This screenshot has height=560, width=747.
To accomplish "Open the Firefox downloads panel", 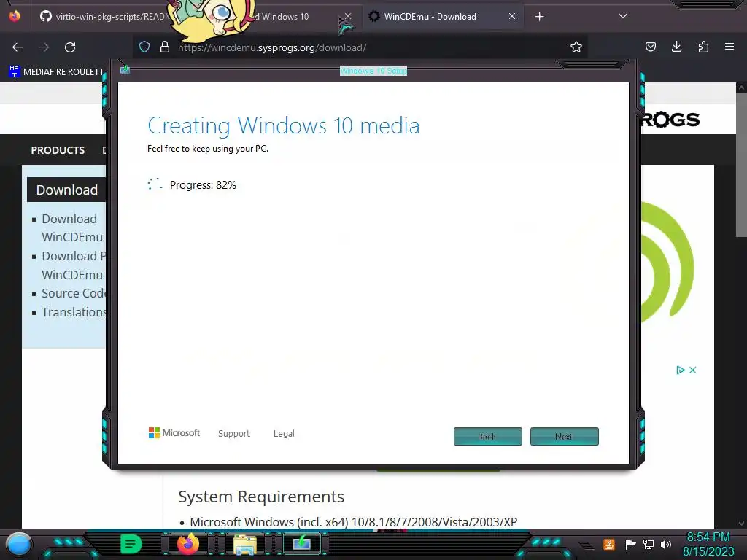I will coord(676,47).
